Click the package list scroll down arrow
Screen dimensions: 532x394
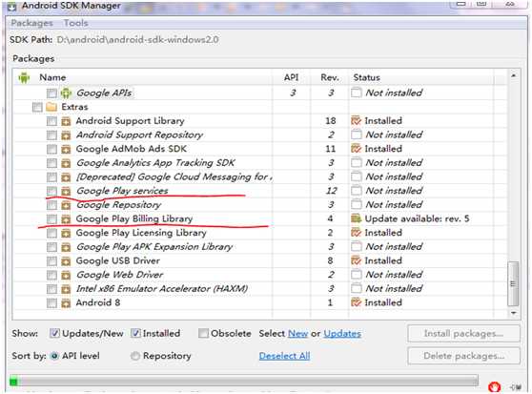tap(513, 313)
